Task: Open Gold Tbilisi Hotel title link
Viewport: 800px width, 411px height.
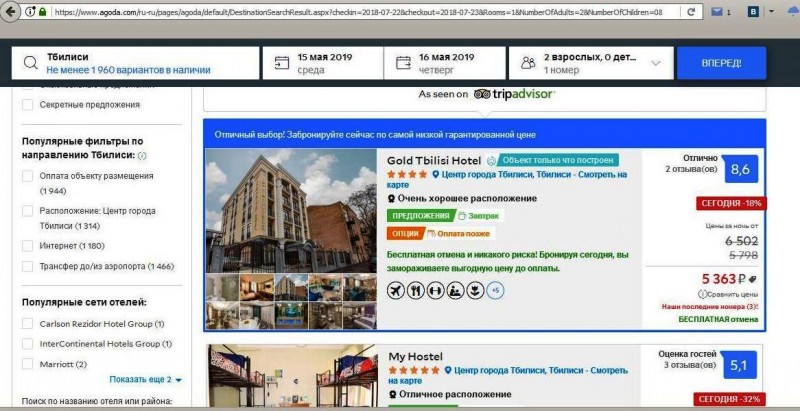Action: pyautogui.click(x=434, y=161)
